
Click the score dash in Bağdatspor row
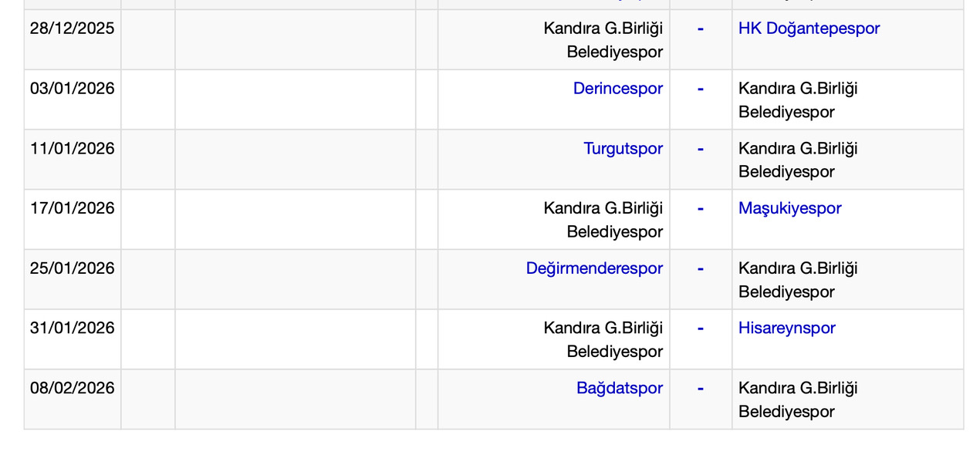pyautogui.click(x=700, y=389)
